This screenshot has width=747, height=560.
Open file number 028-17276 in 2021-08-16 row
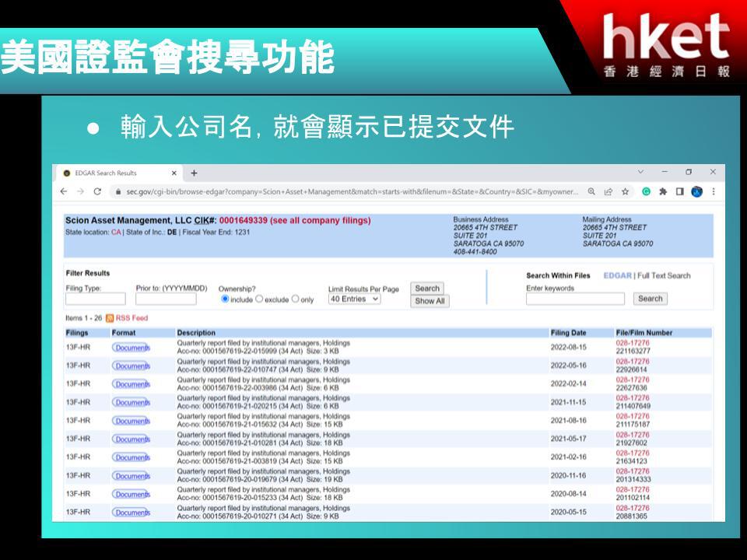click(633, 416)
